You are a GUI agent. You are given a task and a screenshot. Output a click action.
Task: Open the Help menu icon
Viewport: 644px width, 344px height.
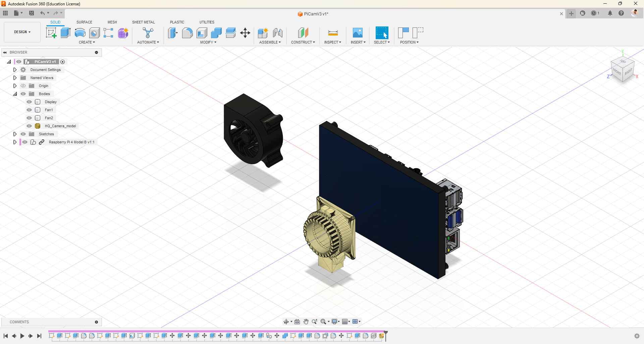coord(621,13)
